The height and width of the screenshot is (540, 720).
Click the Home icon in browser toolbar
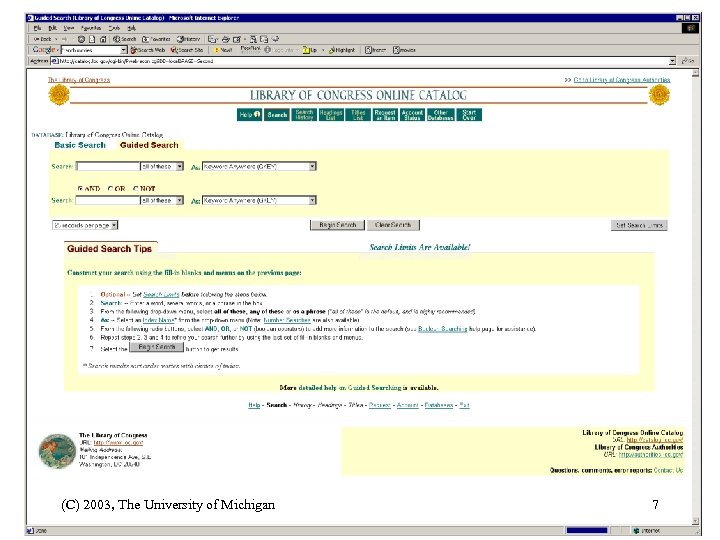tap(103, 39)
